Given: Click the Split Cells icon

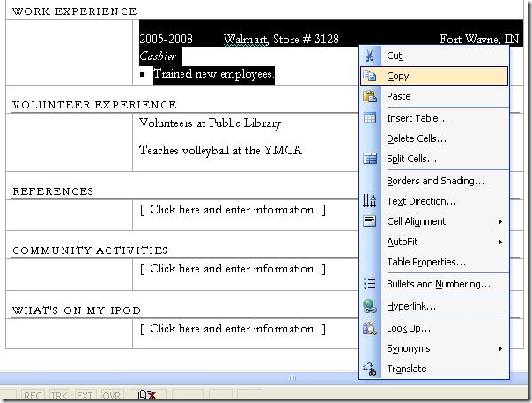Looking at the screenshot, I should 370,159.
